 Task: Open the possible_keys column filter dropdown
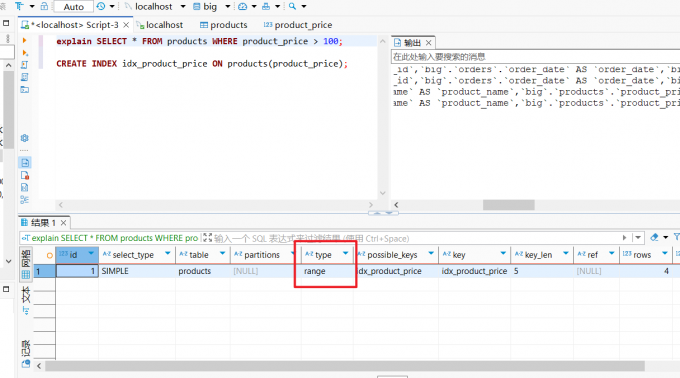point(431,254)
